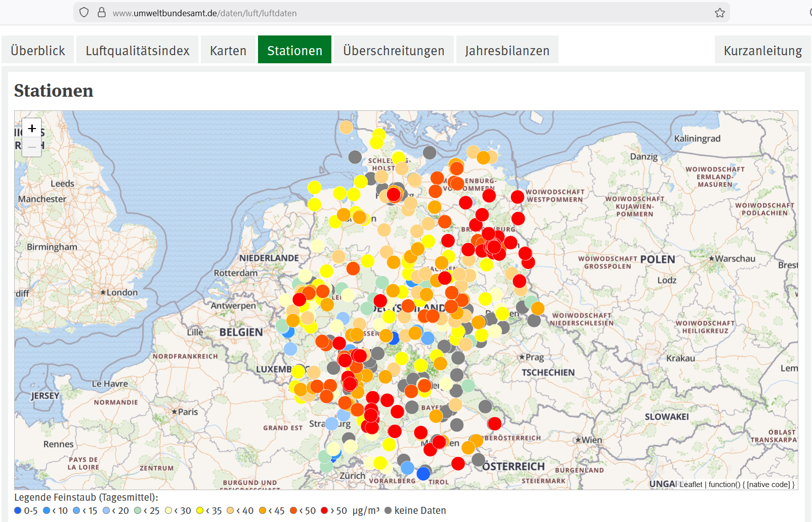Open the Überblick tab
Viewport: 812px width, 522px height.
click(x=38, y=51)
